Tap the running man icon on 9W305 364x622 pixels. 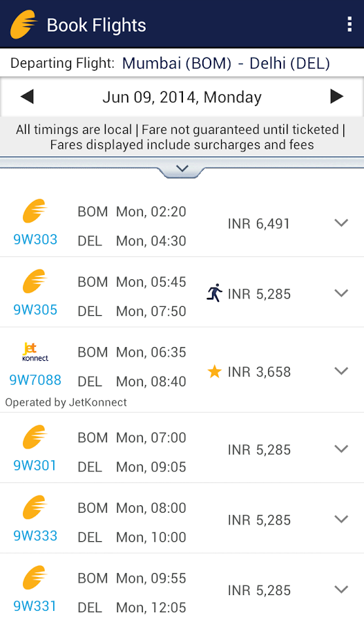215,293
